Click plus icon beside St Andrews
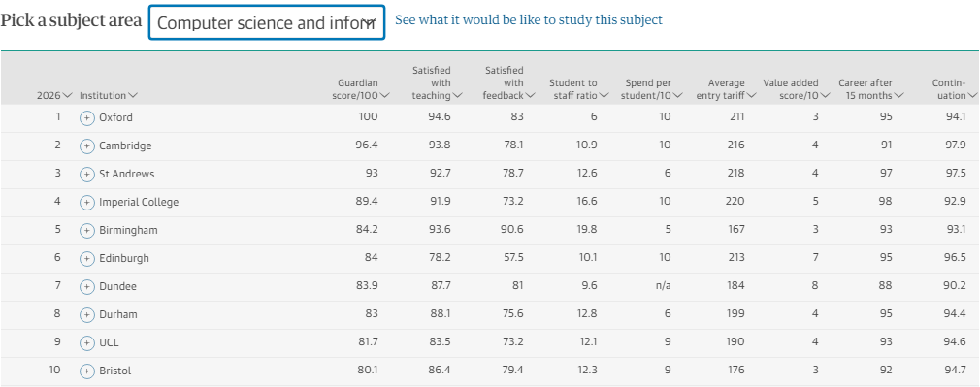Image resolution: width=980 pixels, height=387 pixels. click(87, 174)
